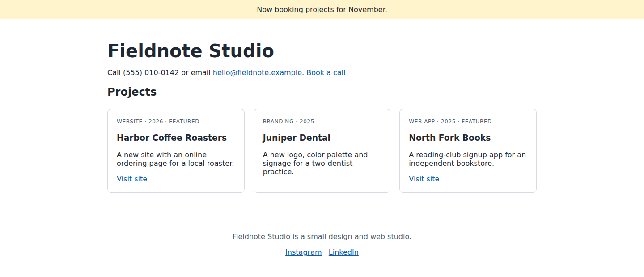Click the Book a call link

tap(326, 72)
